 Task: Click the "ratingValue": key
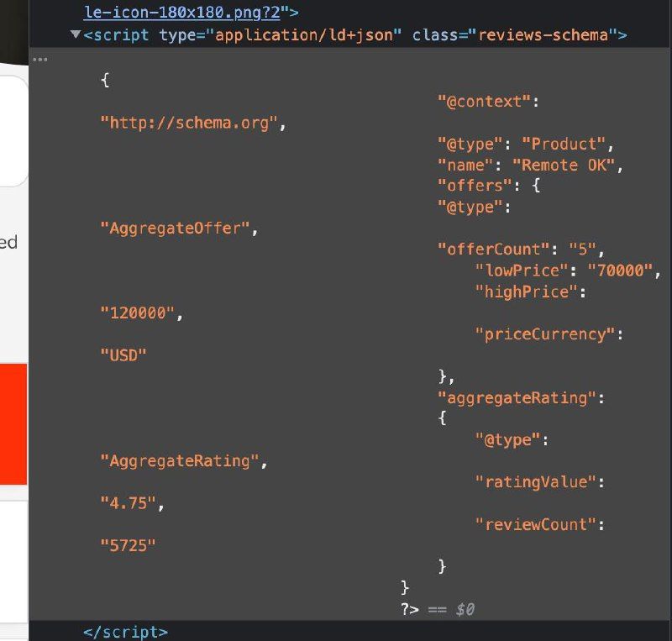(540, 482)
